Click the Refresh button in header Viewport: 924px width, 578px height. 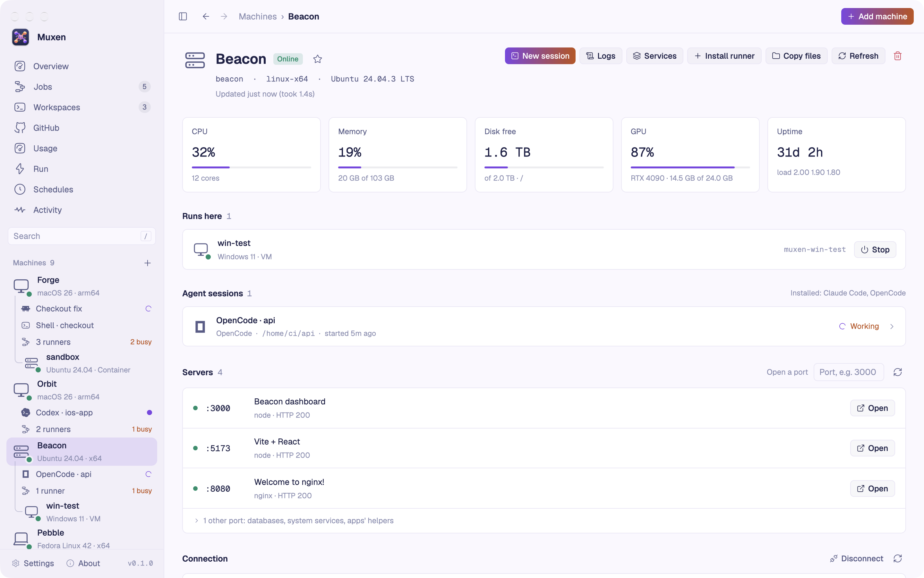pos(858,56)
